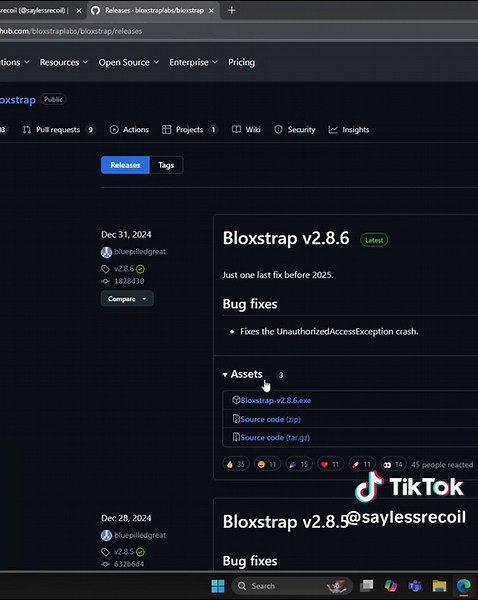478x600 pixels.
Task: Expand the Resources menu
Action: click(64, 62)
